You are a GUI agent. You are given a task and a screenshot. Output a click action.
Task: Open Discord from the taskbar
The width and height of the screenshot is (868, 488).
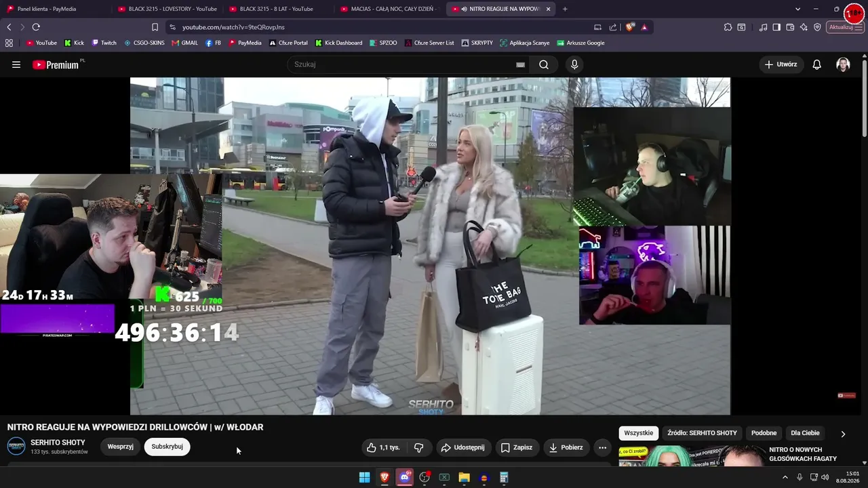(x=405, y=477)
